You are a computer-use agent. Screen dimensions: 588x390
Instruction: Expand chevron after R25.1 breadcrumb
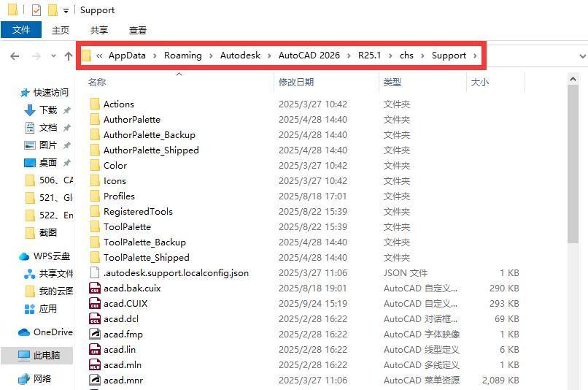click(390, 56)
